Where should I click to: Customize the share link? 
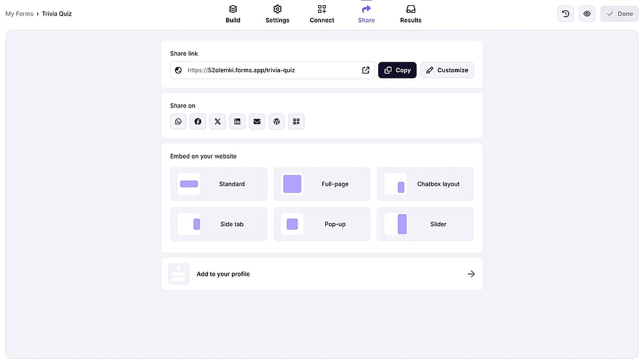(447, 70)
